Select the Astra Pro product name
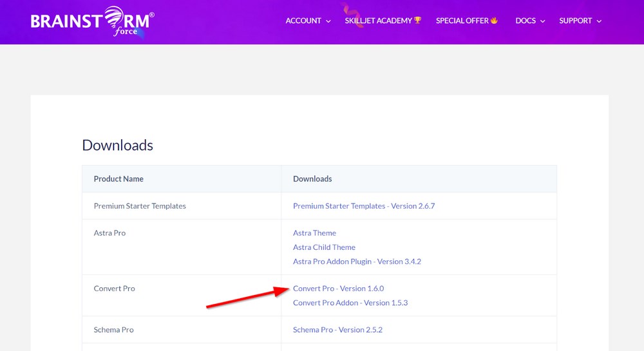Viewport: 644px width, 351px height. (x=109, y=232)
